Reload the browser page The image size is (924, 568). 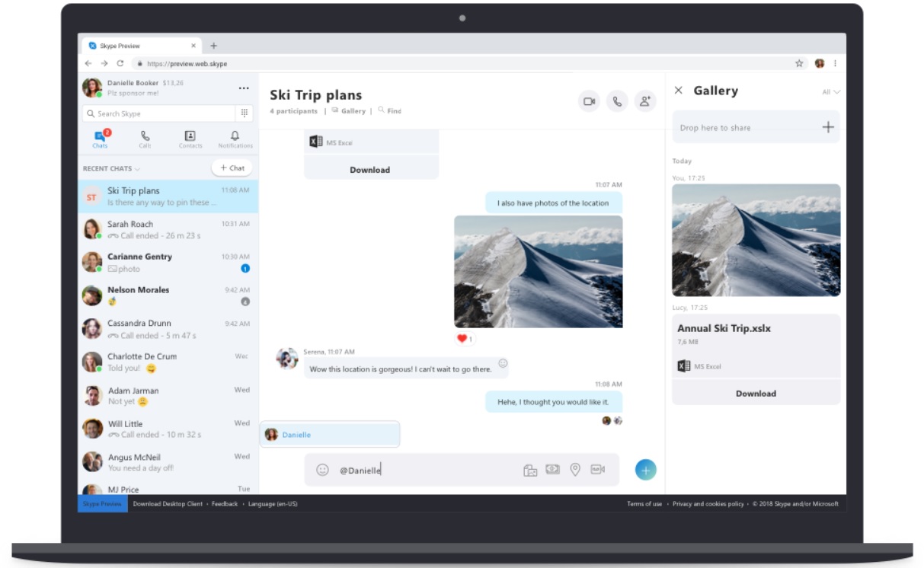point(120,64)
